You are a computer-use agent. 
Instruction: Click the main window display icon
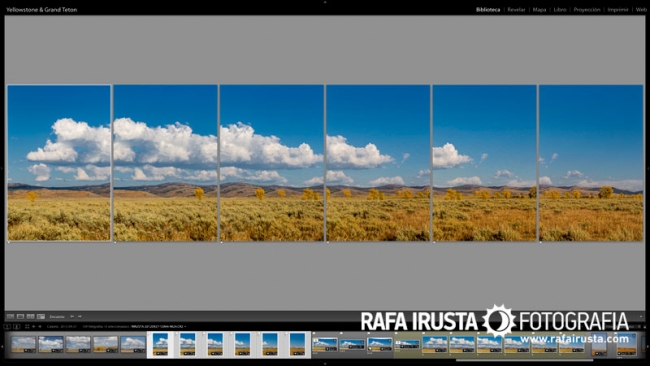7,327
